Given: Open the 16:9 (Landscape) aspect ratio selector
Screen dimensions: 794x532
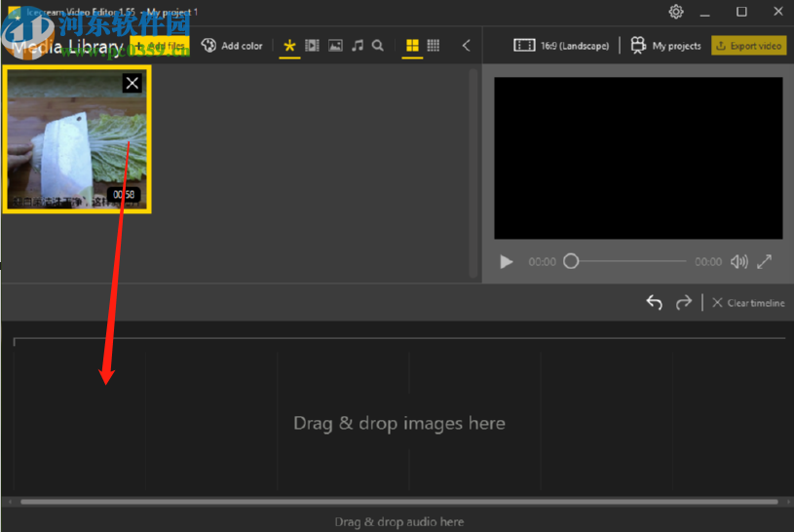Looking at the screenshot, I should pos(562,46).
